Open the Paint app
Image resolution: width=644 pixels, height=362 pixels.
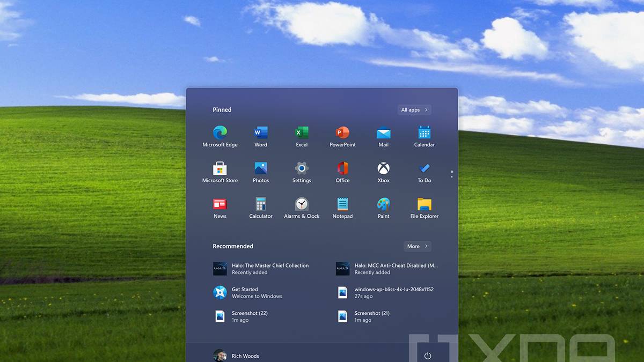click(x=383, y=209)
